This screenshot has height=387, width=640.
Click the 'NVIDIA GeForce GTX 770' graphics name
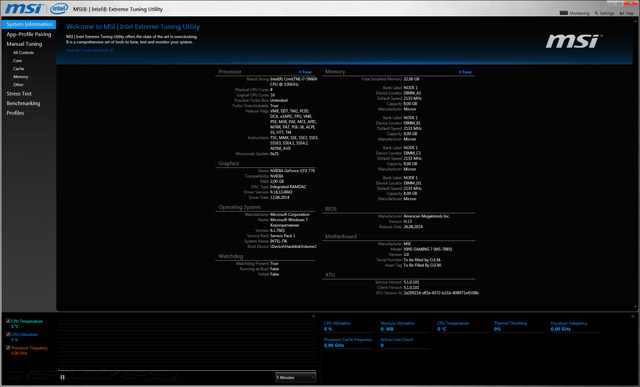tap(292, 171)
